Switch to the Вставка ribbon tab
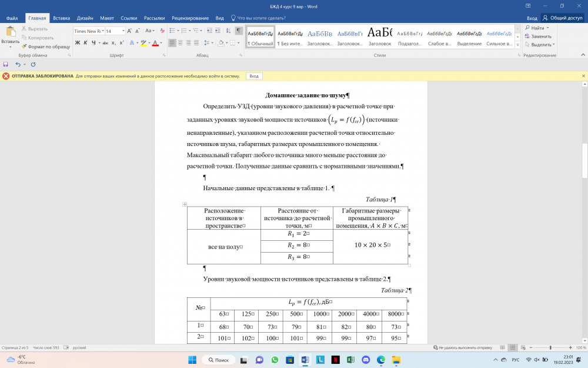The image size is (588, 368). point(62,18)
